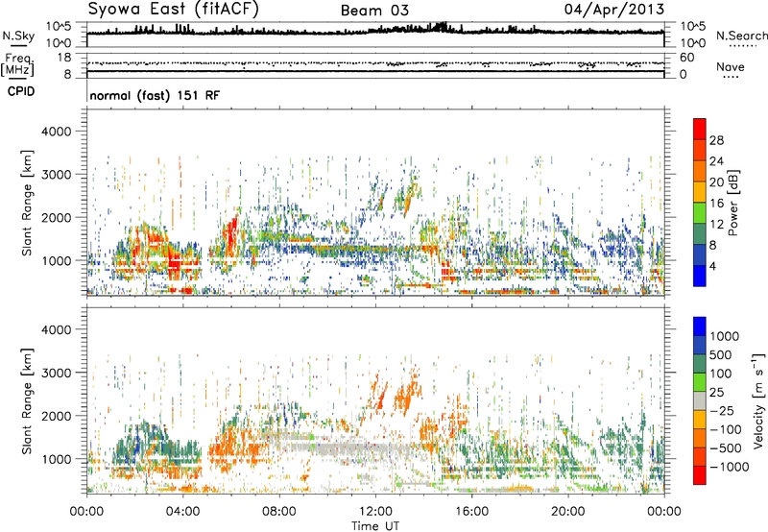Screen dimensions: 768x532
Task: Click the '20:00' time tick label
Action: click(568, 512)
